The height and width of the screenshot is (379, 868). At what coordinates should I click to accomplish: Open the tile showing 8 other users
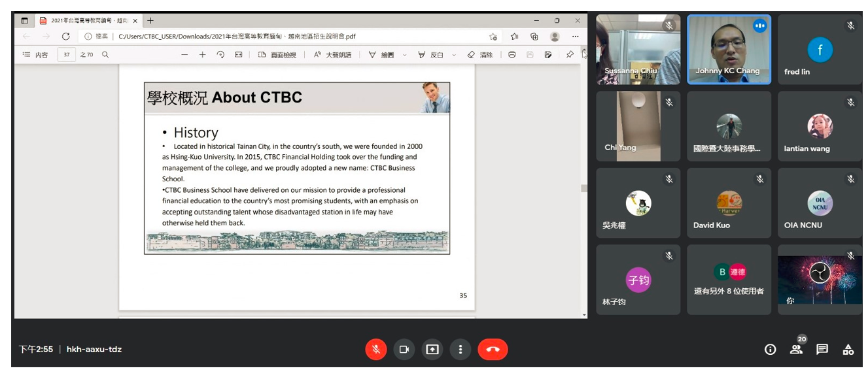pyautogui.click(x=729, y=280)
